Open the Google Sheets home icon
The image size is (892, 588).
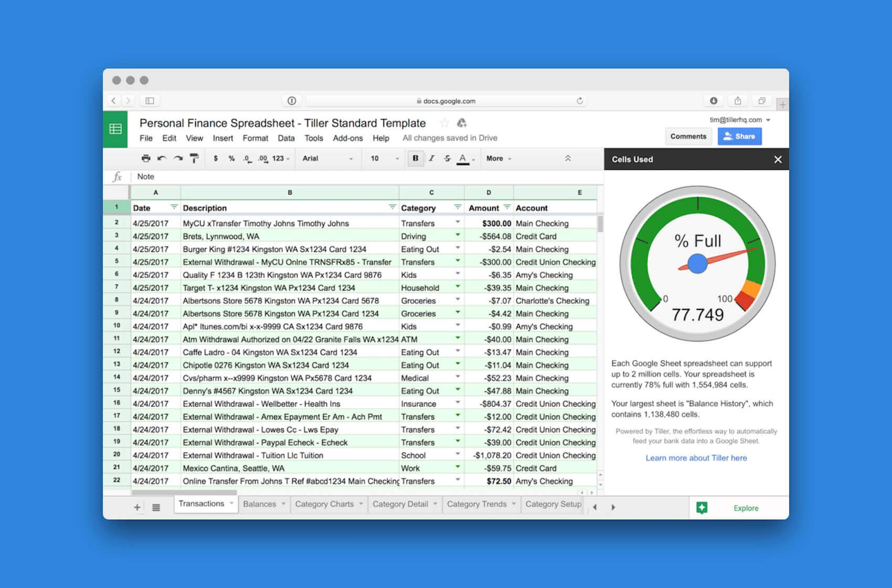(x=115, y=129)
